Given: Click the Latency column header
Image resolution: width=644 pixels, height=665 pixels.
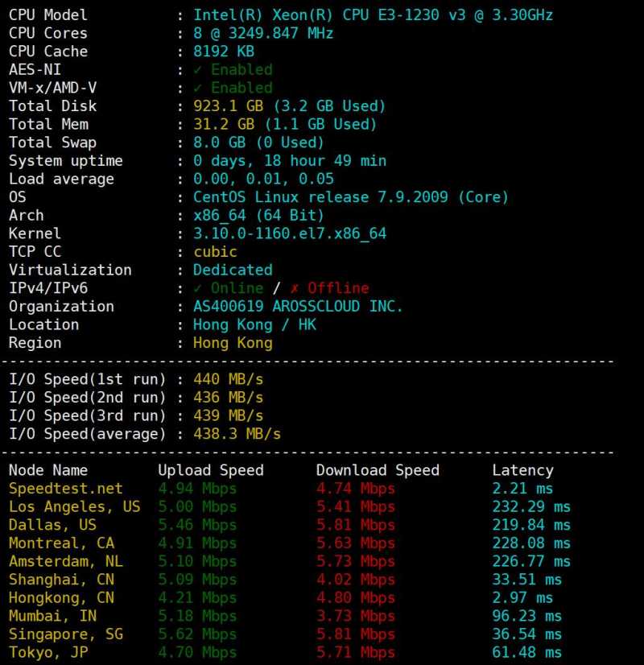Looking at the screenshot, I should (x=522, y=471).
